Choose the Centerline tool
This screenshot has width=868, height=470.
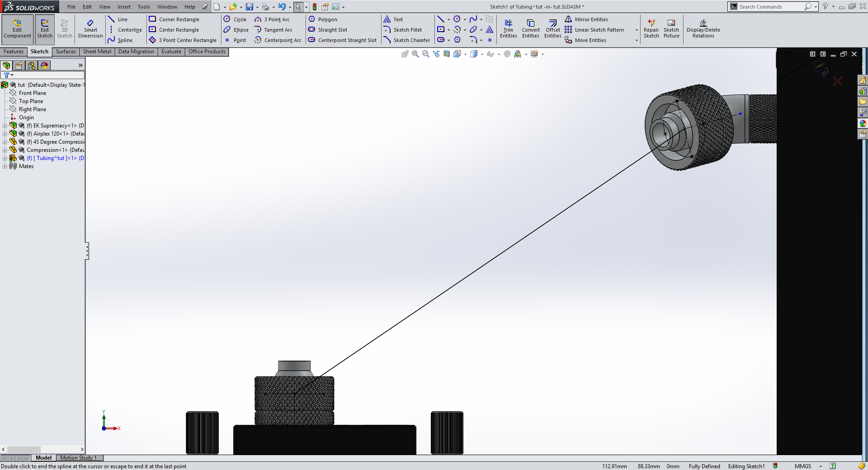coord(125,30)
